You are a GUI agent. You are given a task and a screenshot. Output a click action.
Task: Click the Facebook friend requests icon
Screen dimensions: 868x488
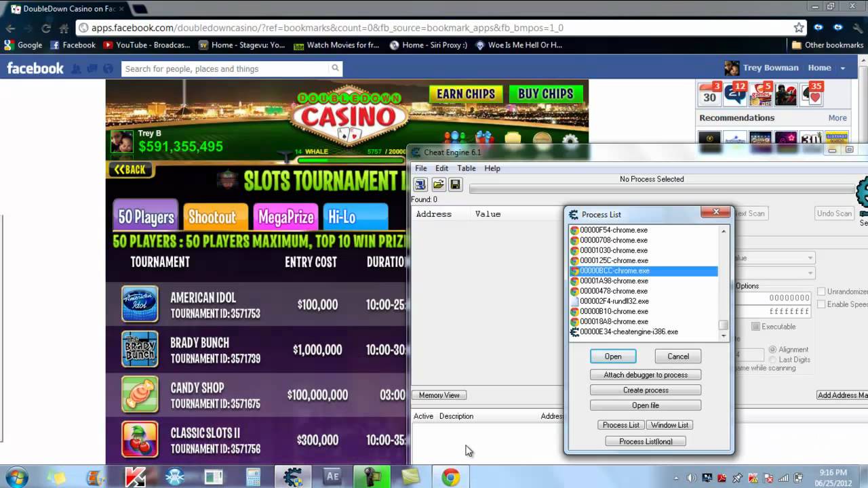tap(77, 68)
